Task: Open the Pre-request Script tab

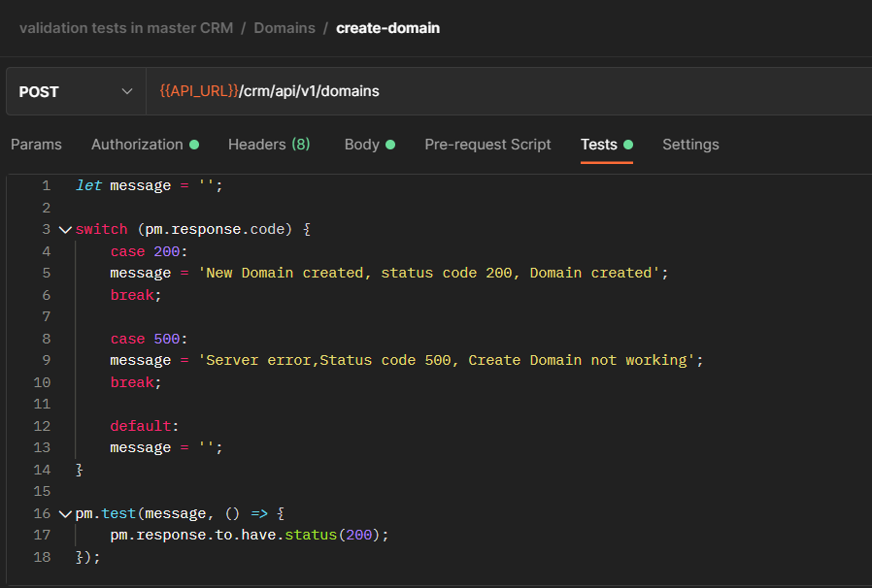Action: (x=487, y=144)
